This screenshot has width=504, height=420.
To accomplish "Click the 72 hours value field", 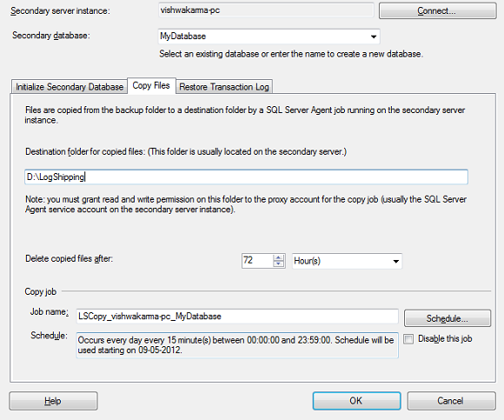I will [257, 261].
